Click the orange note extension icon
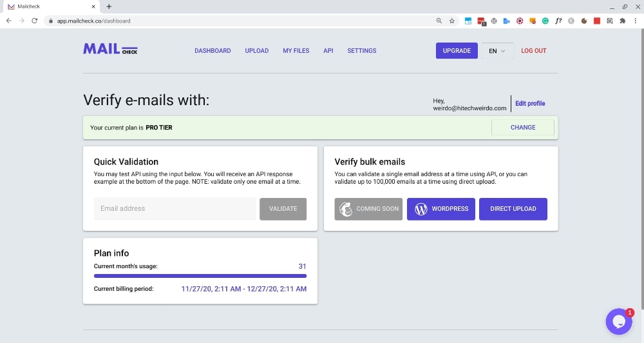The image size is (644, 343). coord(533,21)
